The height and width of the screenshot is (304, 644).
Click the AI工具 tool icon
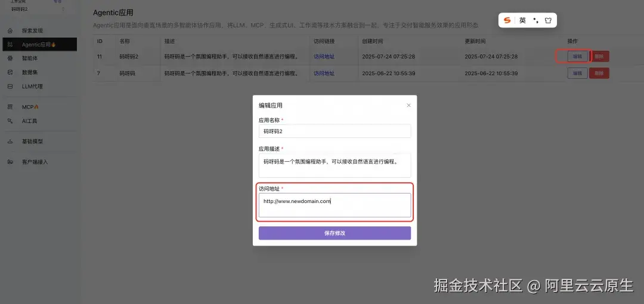click(10, 121)
